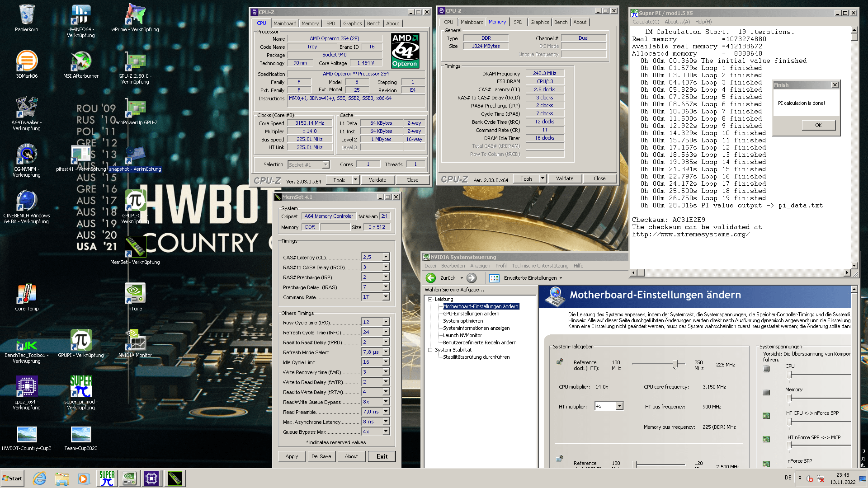Adjust the Memory voltage slider in Systemspannungen

click(790, 398)
